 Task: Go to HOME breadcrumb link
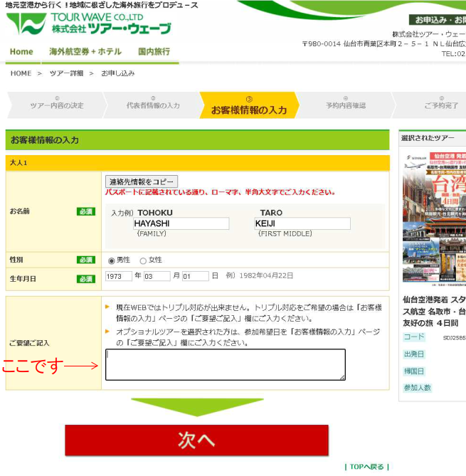[x=21, y=73]
